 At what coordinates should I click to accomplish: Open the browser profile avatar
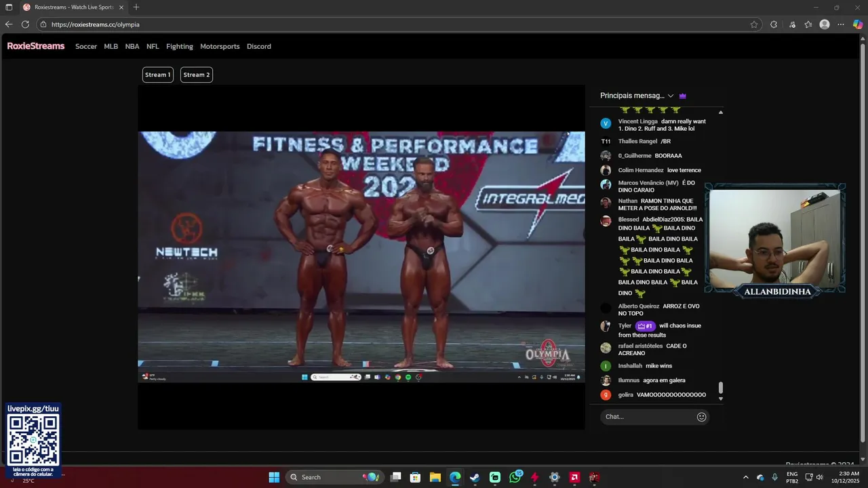click(825, 24)
